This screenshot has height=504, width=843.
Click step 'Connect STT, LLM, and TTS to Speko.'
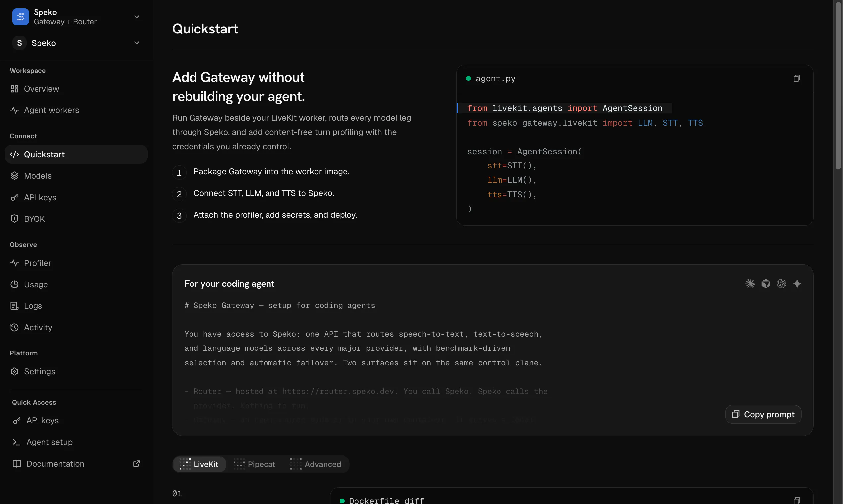pos(264,193)
